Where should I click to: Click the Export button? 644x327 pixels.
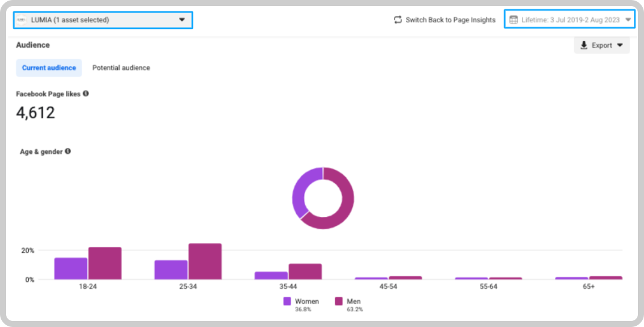602,45
